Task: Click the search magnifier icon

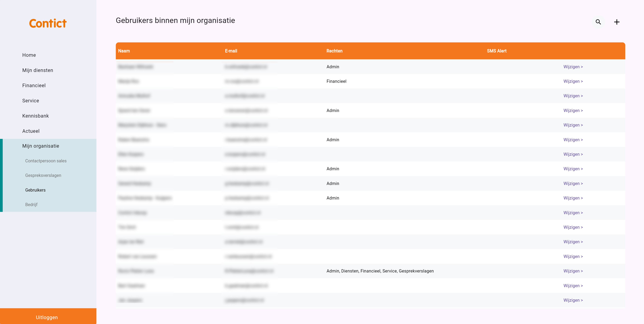Action: [598, 22]
